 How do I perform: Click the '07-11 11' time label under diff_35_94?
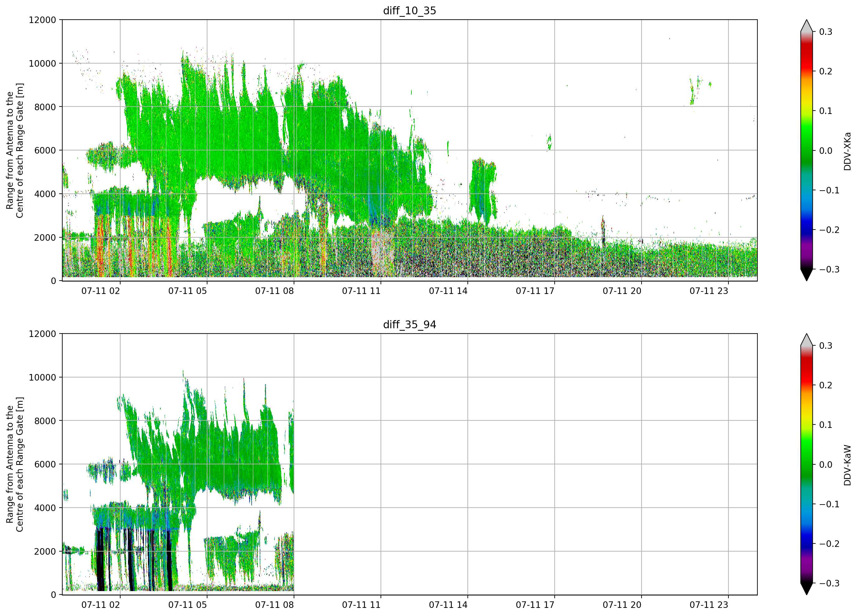point(361,605)
